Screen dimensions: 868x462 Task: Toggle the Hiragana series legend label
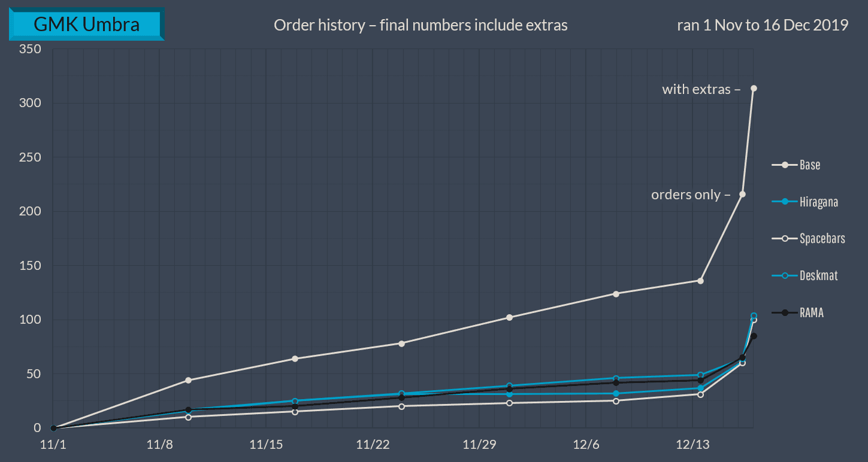(x=818, y=202)
